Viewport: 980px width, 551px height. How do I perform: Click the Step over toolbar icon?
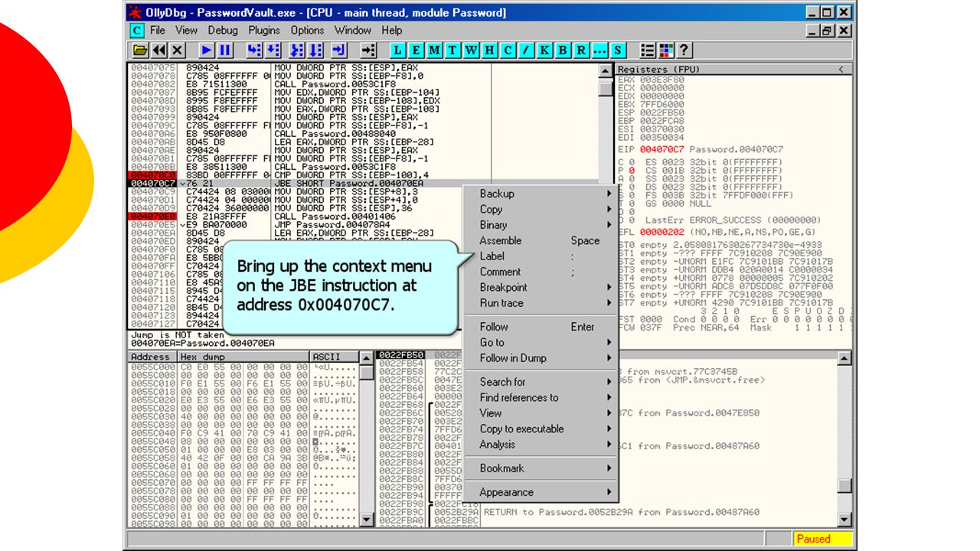pyautogui.click(x=273, y=51)
